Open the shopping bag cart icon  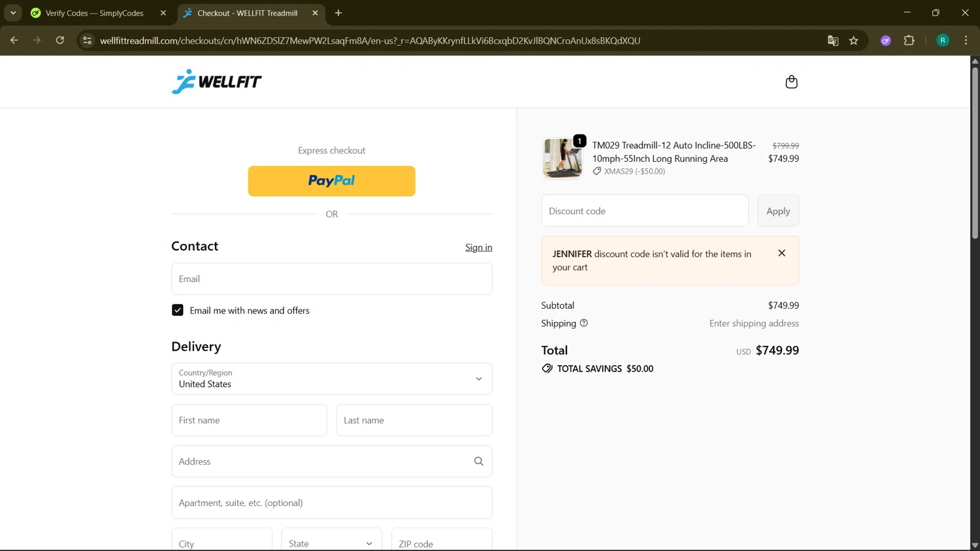pos(791,82)
